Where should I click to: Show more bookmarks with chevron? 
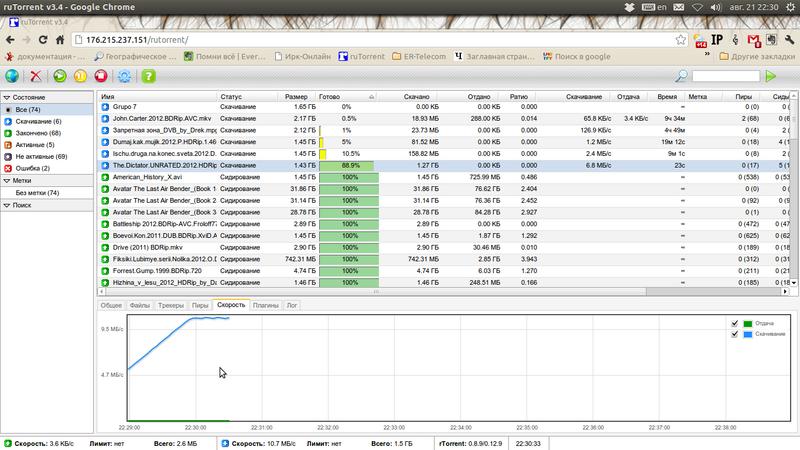pyautogui.click(x=707, y=54)
